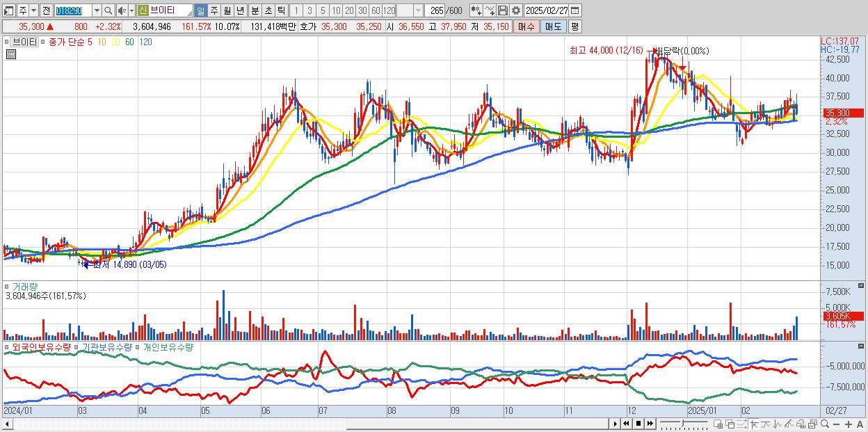868x432 pixels.
Task: Click the red 매수 (buy) button
Action: tap(527, 26)
